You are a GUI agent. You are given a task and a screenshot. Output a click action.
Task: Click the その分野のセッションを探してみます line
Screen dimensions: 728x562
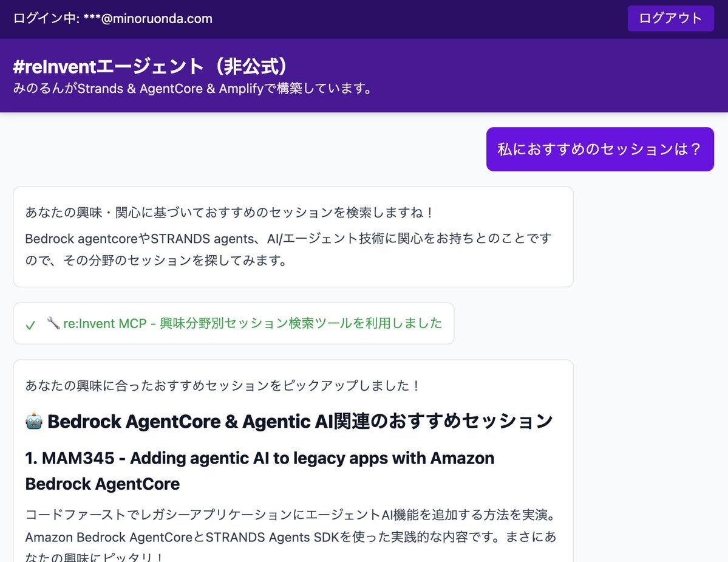(x=156, y=261)
